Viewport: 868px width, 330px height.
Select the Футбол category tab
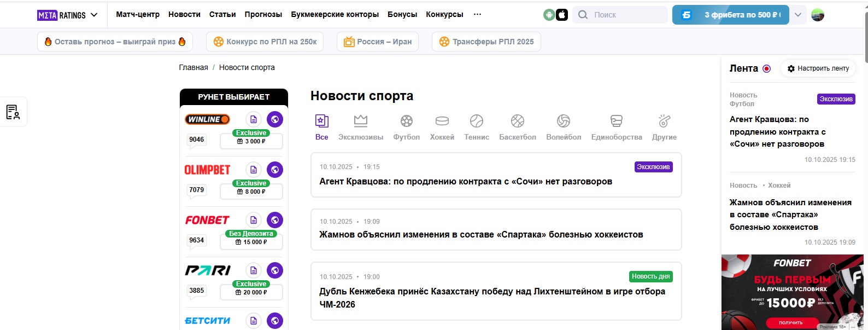click(407, 128)
